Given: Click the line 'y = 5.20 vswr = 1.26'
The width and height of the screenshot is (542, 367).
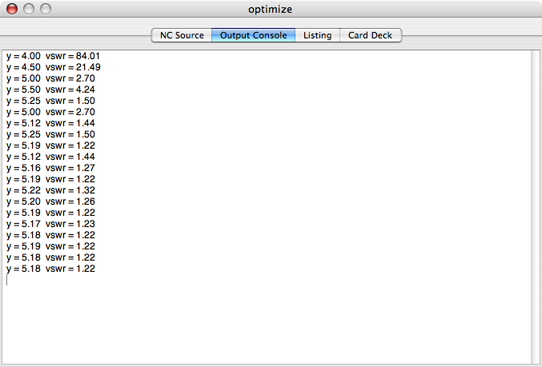Looking at the screenshot, I should tap(50, 201).
